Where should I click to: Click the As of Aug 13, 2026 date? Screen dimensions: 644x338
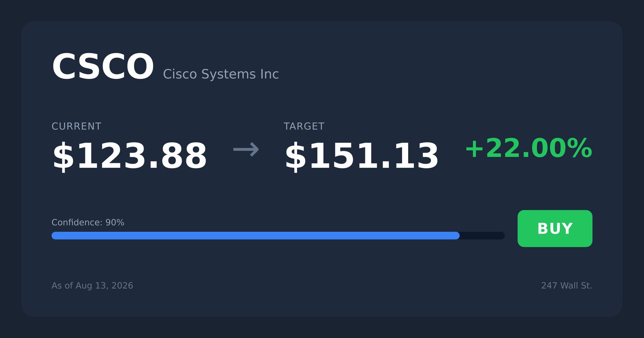coord(92,286)
